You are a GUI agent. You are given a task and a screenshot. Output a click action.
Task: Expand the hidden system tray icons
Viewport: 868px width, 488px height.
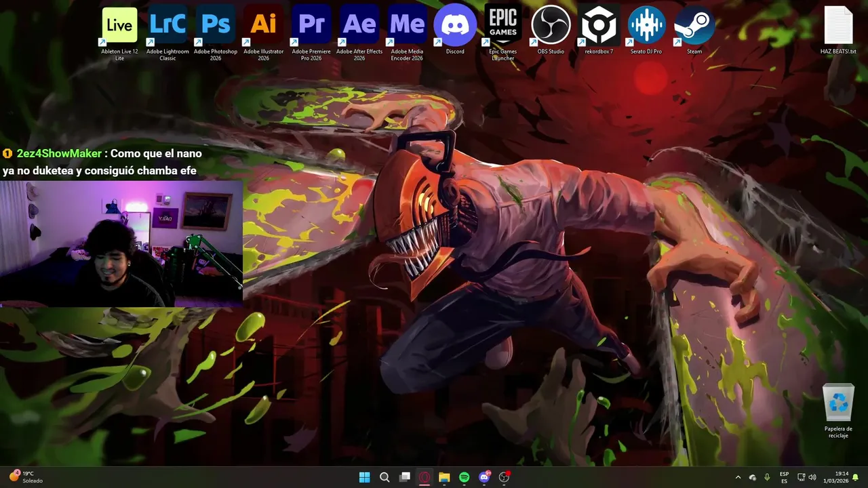click(x=738, y=477)
